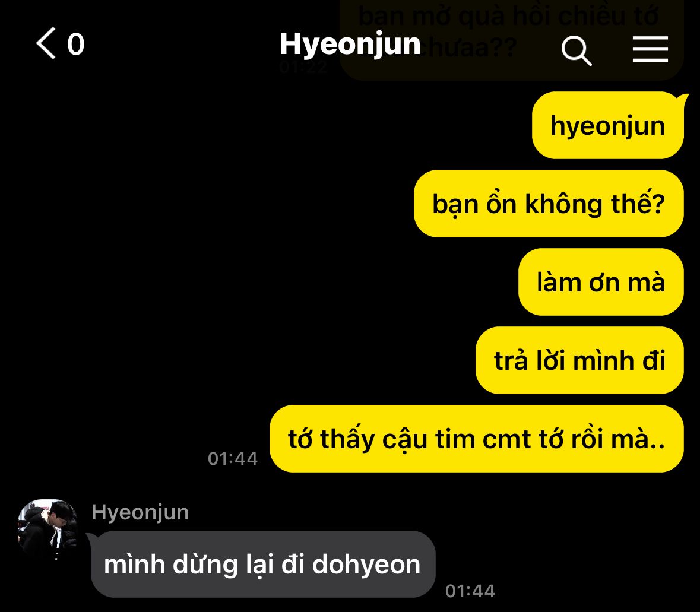Tap the back arrow icon
Screen dimensions: 700x612
(x=46, y=43)
